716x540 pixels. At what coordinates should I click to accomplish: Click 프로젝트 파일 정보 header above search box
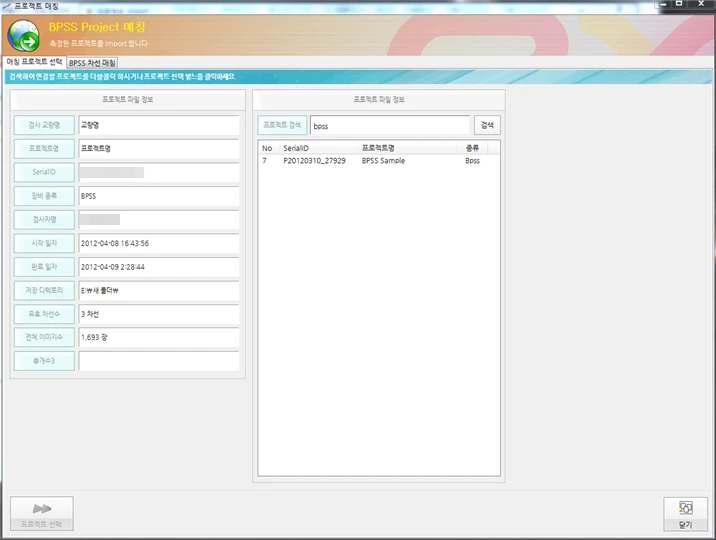coord(379,99)
